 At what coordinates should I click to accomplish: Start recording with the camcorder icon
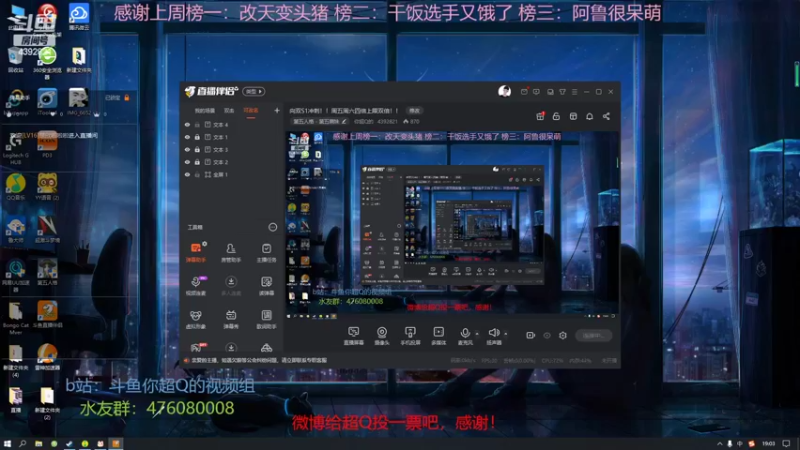tap(530, 335)
